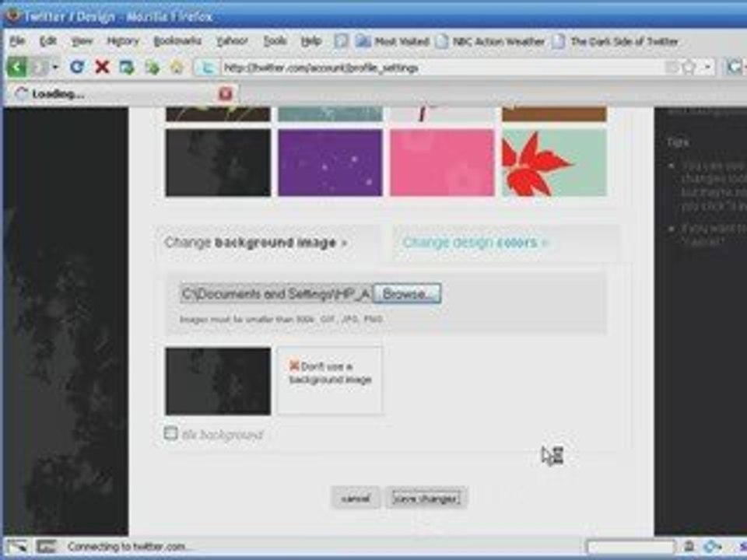This screenshot has width=747, height=560.
Task: Open the History menu
Action: pos(123,41)
